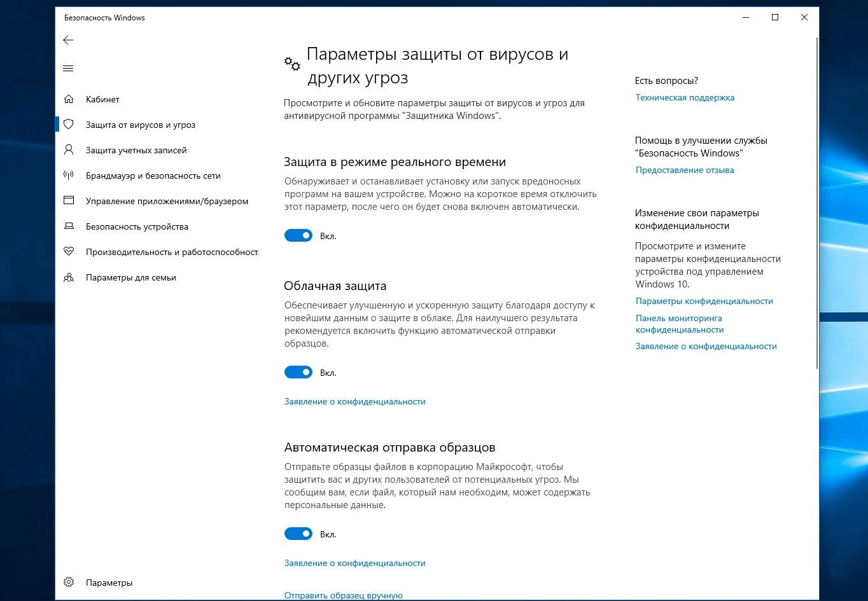Click the Есть вопросы? heading
This screenshot has height=601, width=868.
pyautogui.click(x=666, y=81)
